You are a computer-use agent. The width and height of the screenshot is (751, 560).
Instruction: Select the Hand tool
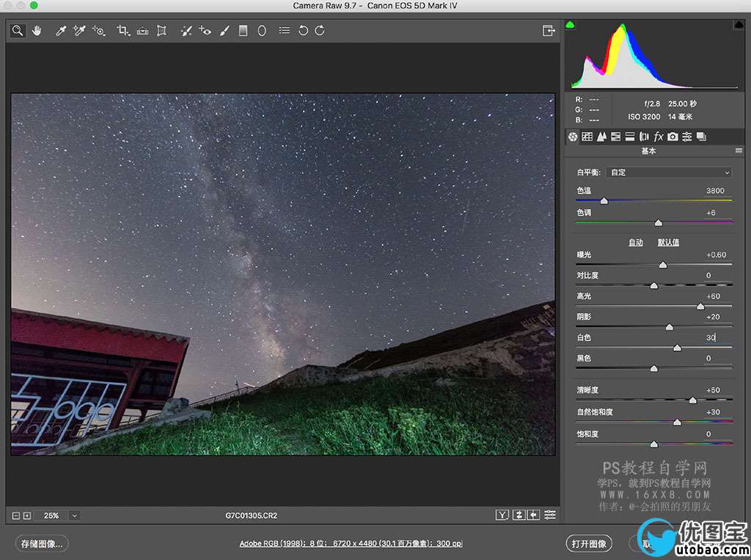click(36, 31)
